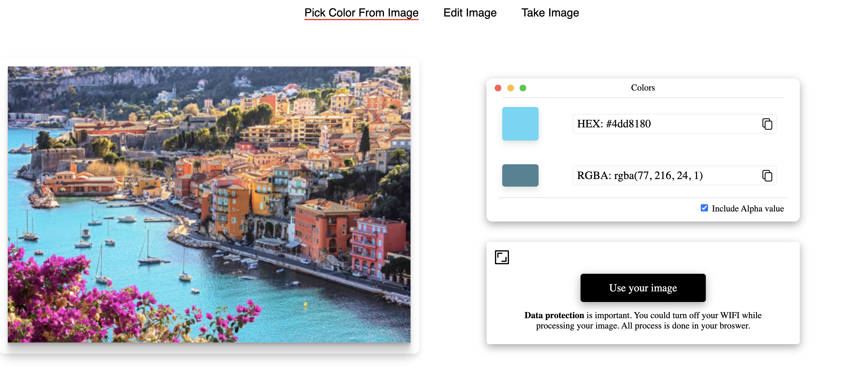Click the light blue color swatch
The width and height of the screenshot is (868, 376).
point(520,123)
